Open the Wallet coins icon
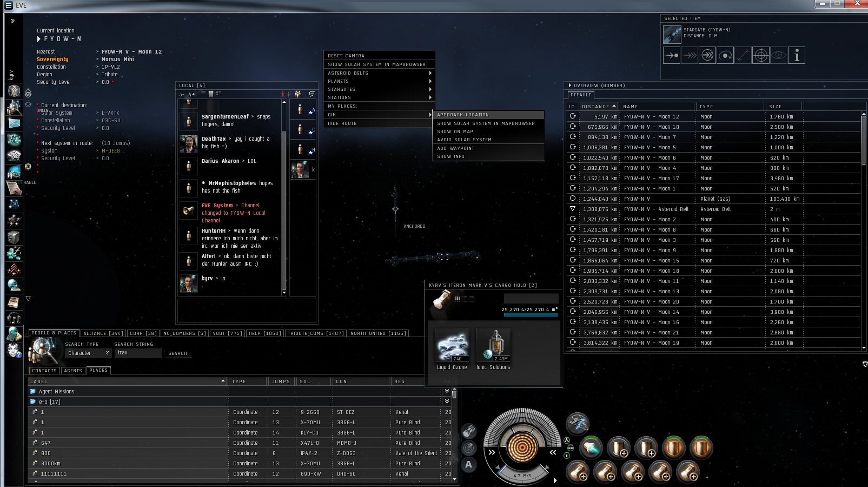Screen dimensions: 868x487 coord(14,253)
